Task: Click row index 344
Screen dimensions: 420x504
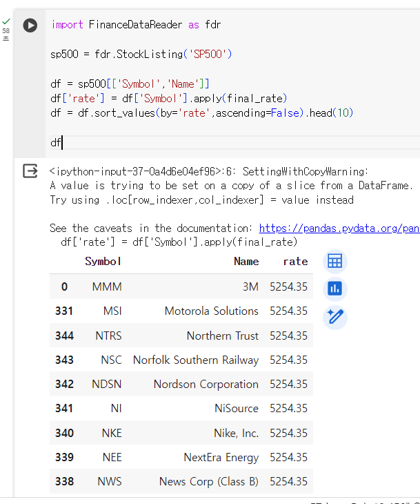Action: 64,336
